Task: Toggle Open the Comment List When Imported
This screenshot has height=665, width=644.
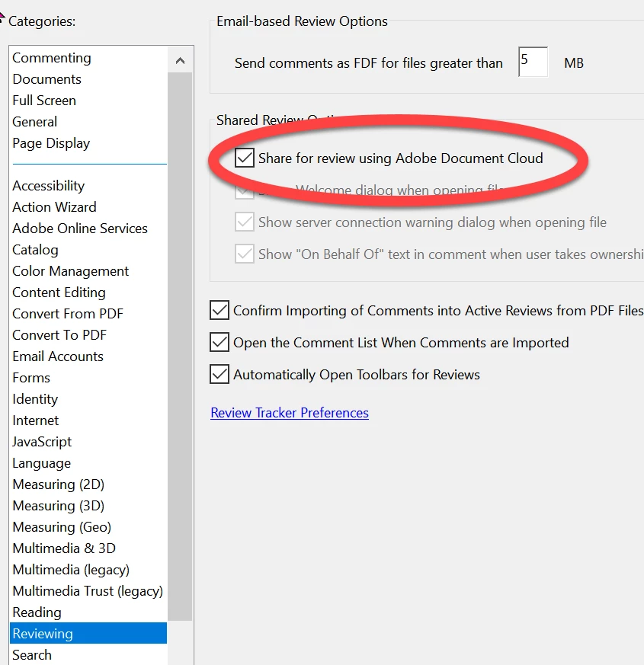Action: (219, 342)
